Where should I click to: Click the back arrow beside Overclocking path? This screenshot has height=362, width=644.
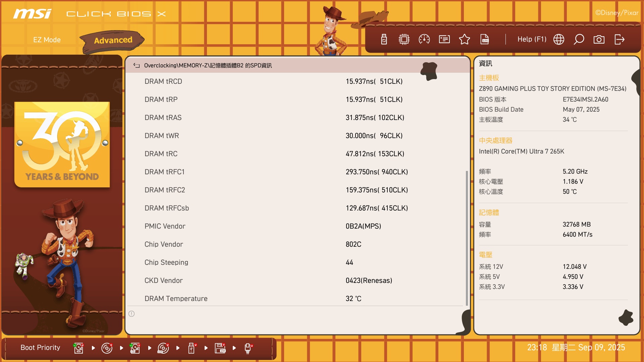137,65
